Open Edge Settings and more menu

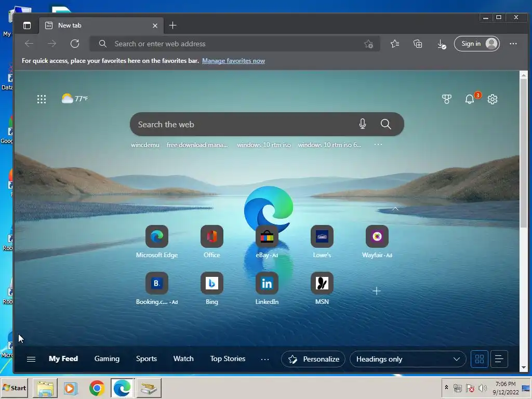pyautogui.click(x=513, y=44)
